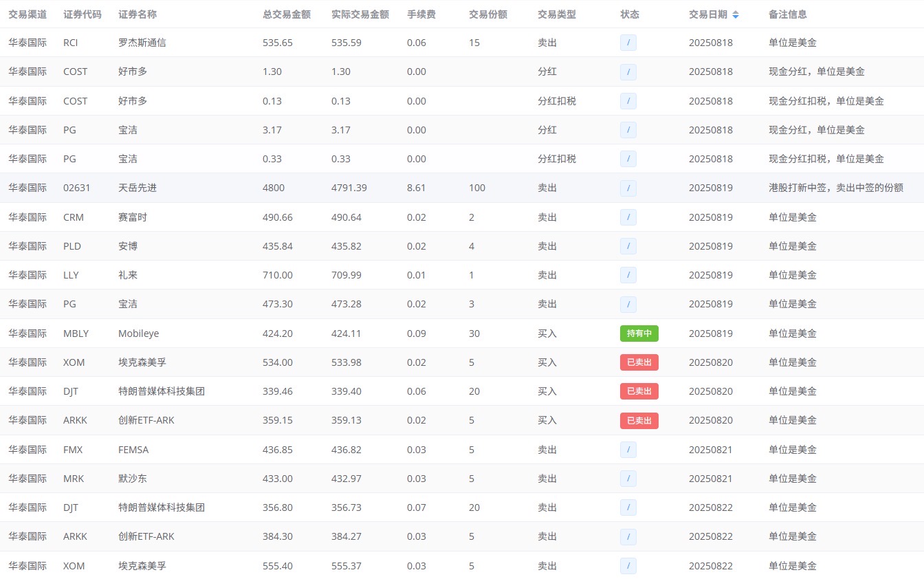Click the 384.30 total amount cell
This screenshot has width=924, height=579.
click(x=278, y=536)
